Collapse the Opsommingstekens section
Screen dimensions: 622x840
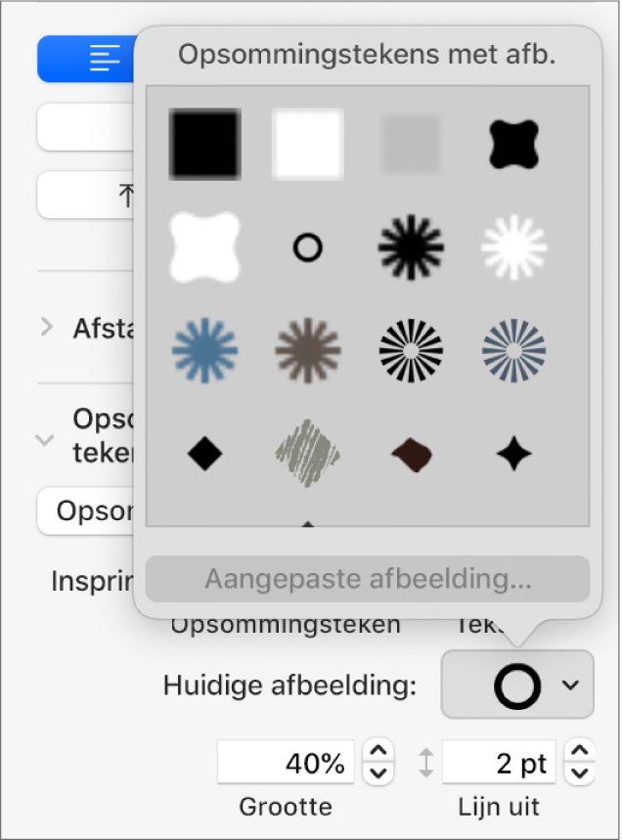[45, 440]
